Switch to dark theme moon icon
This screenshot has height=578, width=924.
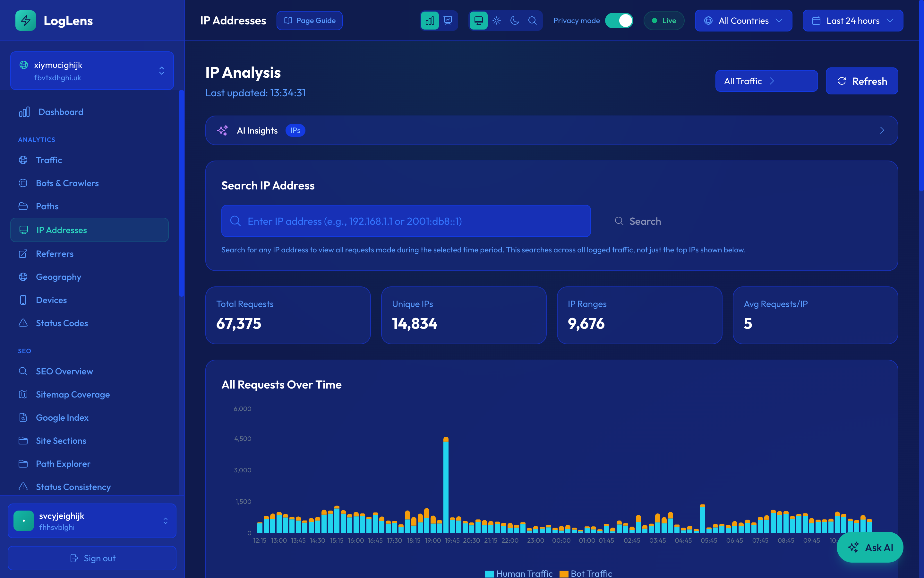[515, 21]
